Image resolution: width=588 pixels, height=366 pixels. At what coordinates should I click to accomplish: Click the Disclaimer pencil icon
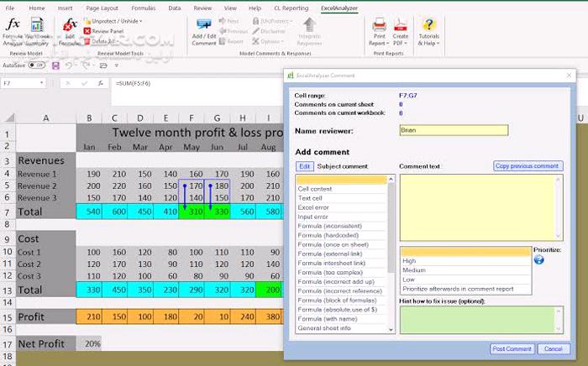pyautogui.click(x=255, y=31)
